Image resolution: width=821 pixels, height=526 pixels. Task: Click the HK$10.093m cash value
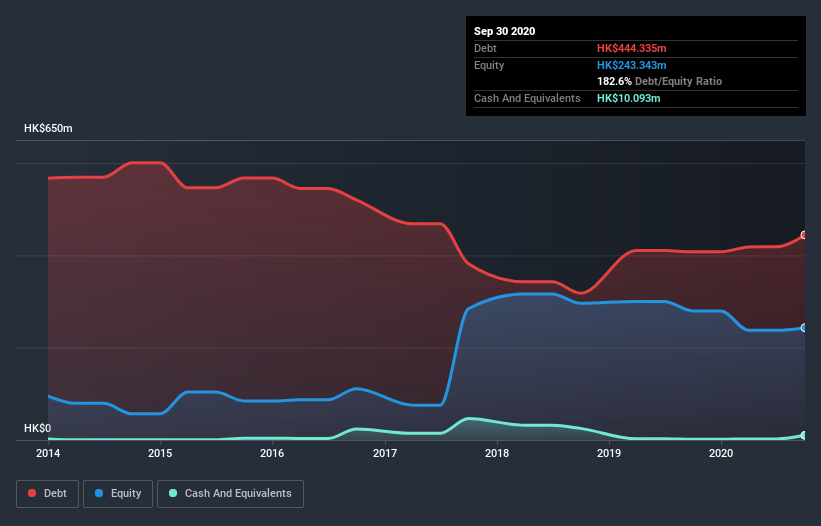[628, 98]
